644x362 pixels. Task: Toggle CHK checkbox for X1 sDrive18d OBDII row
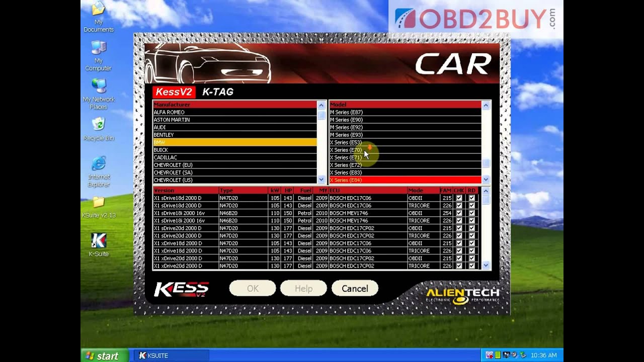click(x=459, y=198)
